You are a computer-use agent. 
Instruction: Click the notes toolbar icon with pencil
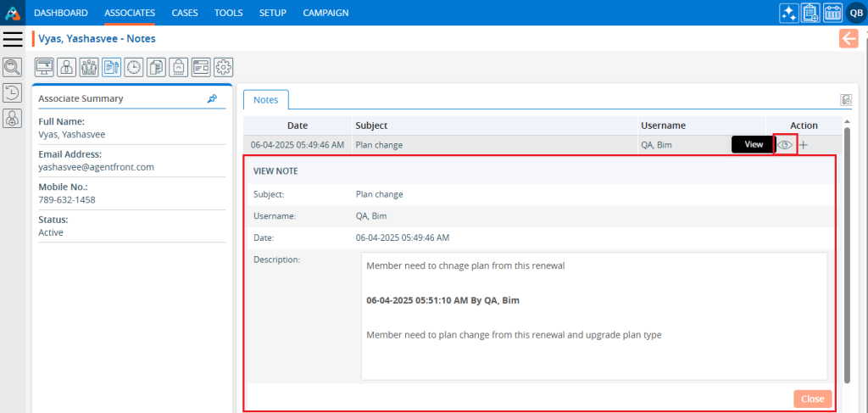pyautogui.click(x=112, y=67)
